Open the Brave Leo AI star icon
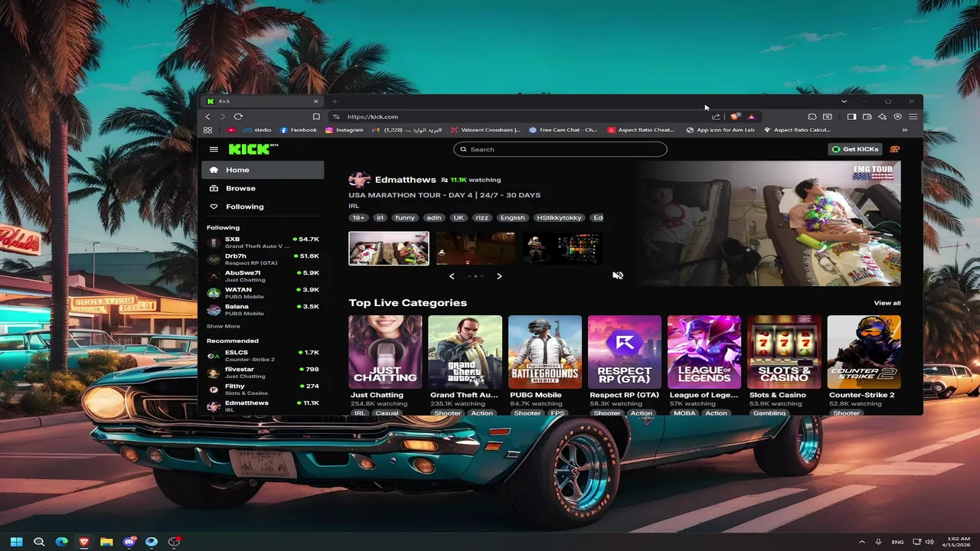 (882, 116)
